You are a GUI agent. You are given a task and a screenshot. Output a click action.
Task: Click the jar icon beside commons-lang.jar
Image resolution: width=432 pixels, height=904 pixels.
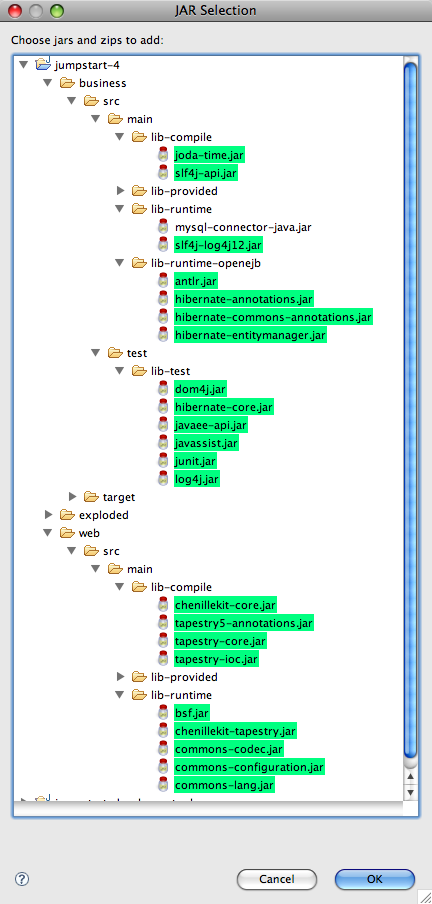tap(163, 785)
